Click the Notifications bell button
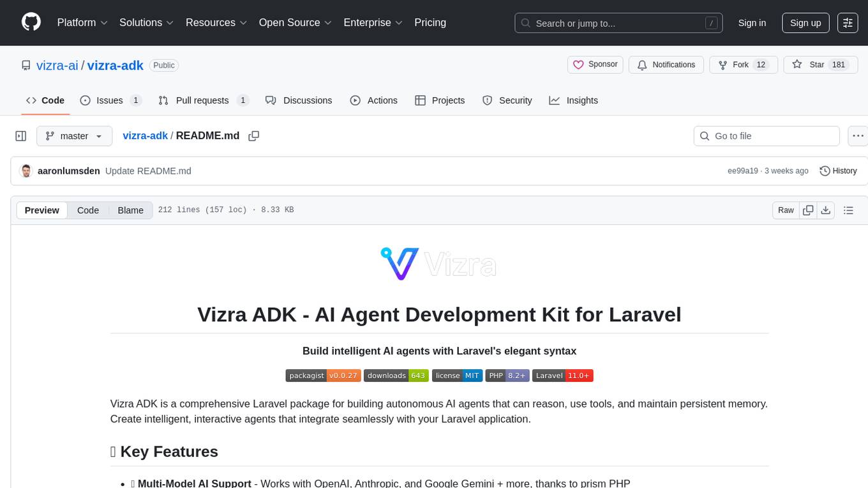This screenshot has height=488, width=868. pos(666,65)
